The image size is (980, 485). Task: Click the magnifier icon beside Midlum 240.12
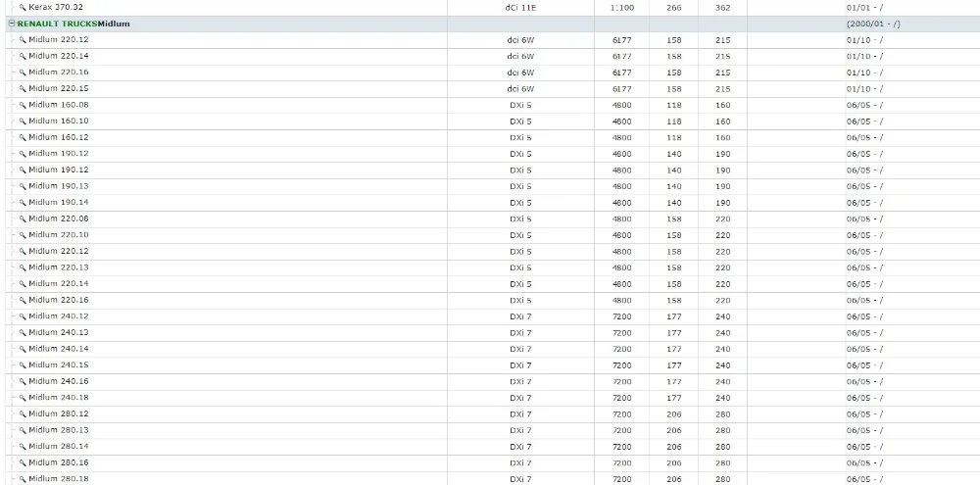click(23, 316)
